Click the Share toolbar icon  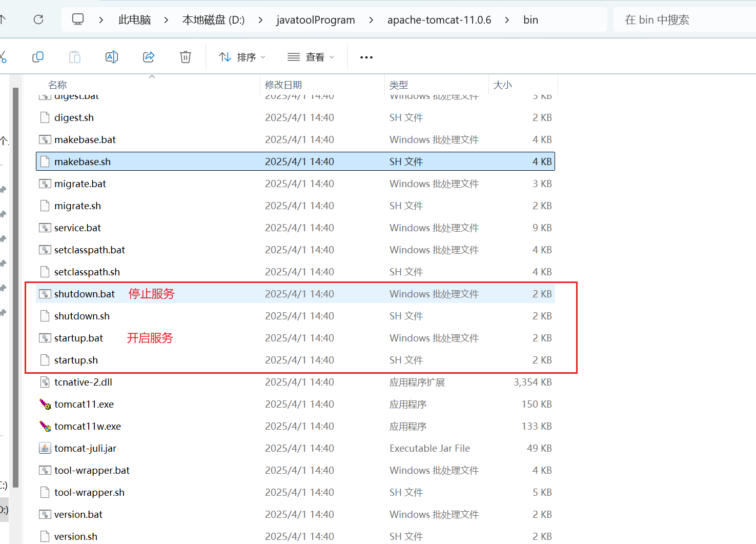(x=149, y=57)
